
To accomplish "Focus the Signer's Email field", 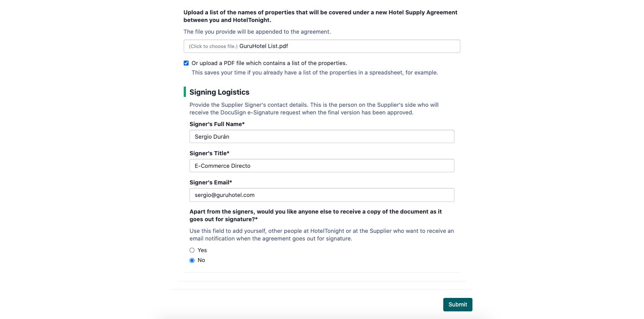I will coord(322,195).
